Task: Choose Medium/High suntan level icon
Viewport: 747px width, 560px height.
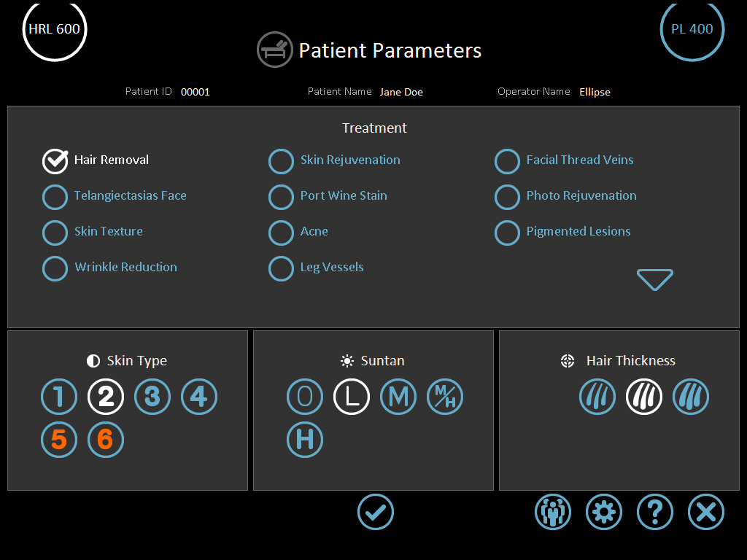Action: [445, 397]
